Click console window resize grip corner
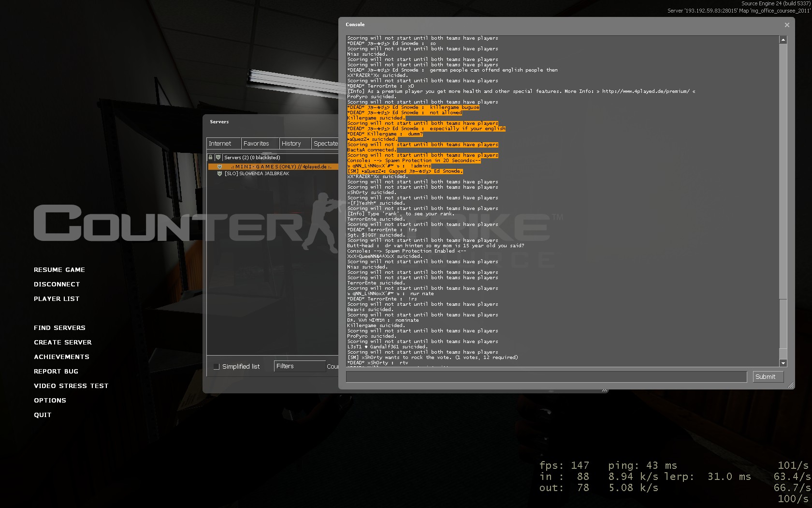 tap(791, 385)
